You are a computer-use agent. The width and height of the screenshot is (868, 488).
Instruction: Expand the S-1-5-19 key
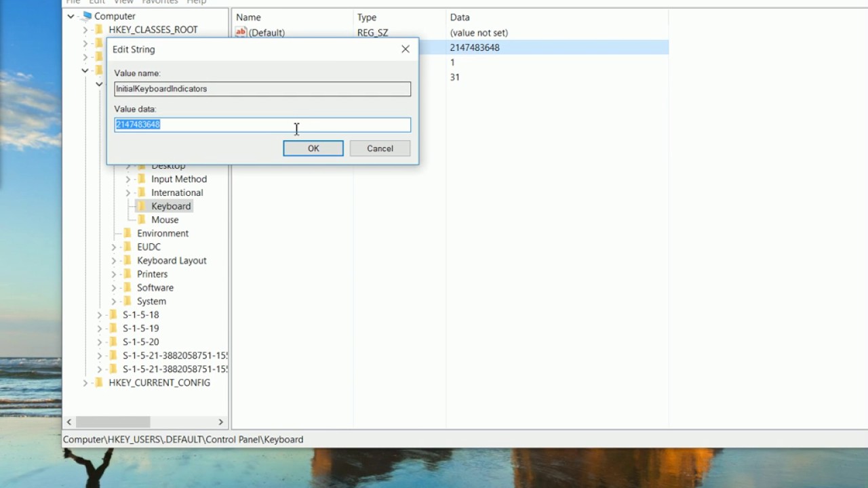tap(99, 328)
